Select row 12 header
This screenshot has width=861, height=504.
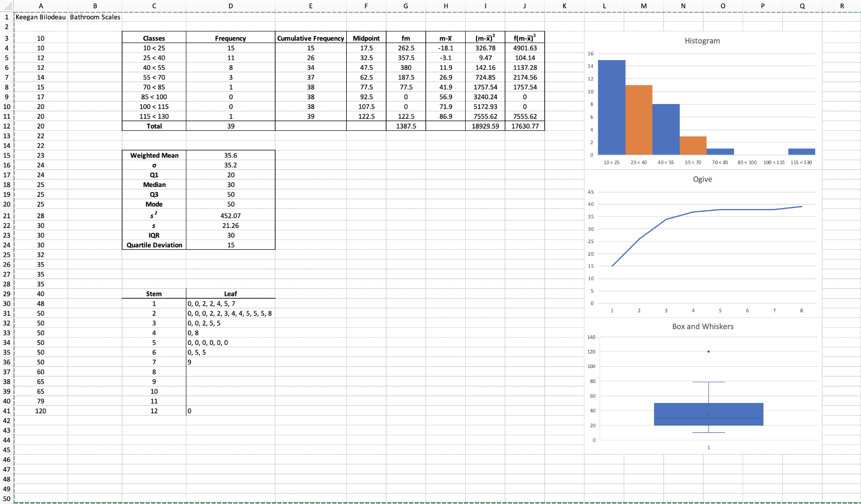click(x=6, y=126)
